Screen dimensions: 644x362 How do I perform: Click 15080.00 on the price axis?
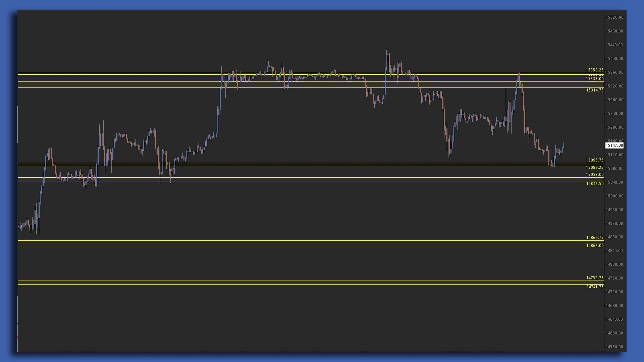pos(614,168)
